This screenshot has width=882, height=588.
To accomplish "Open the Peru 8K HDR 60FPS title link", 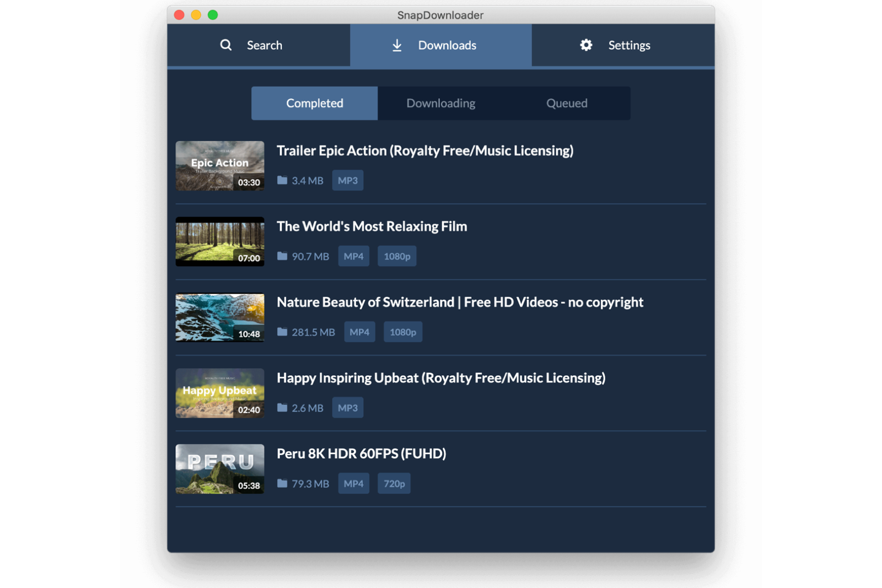I will (x=361, y=454).
